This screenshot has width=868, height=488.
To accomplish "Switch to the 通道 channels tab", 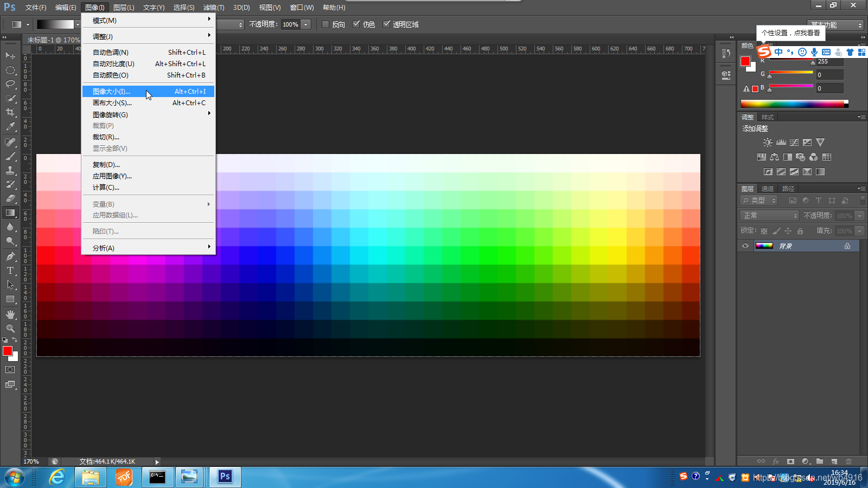I will [x=768, y=189].
